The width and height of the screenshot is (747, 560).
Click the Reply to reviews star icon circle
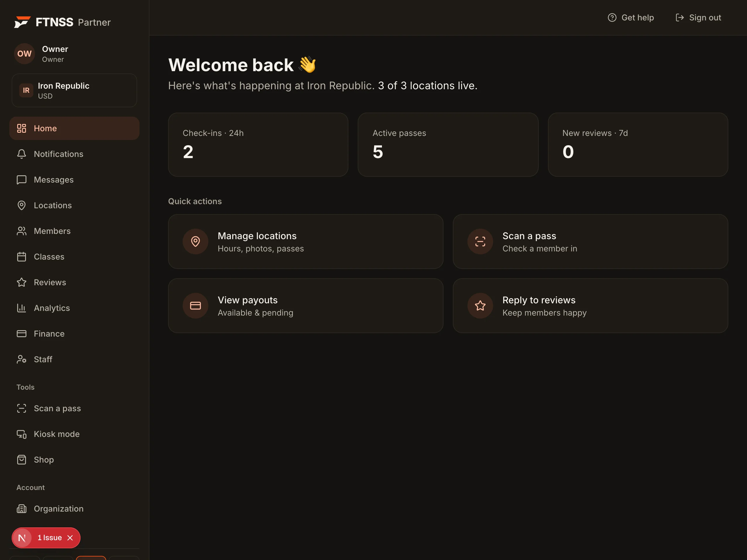tap(480, 306)
